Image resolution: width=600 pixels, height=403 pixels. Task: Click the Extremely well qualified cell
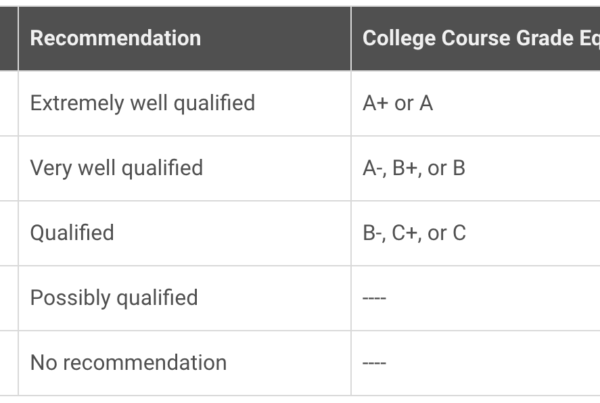[184, 103]
